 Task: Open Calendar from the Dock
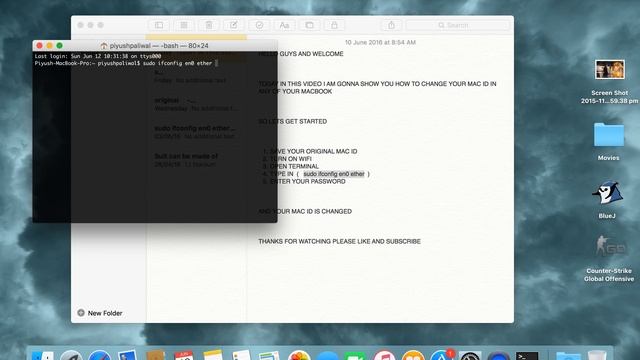pyautogui.click(x=184, y=356)
